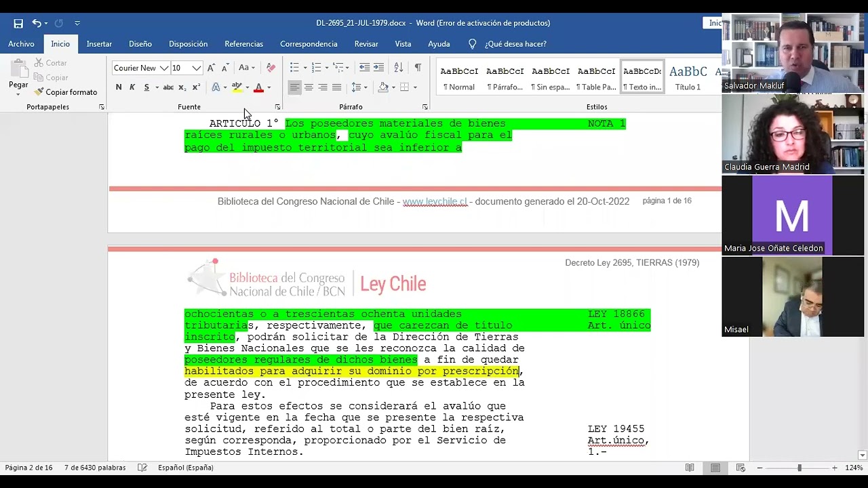This screenshot has width=868, height=488.
Task: Undo the last action
Action: [36, 23]
